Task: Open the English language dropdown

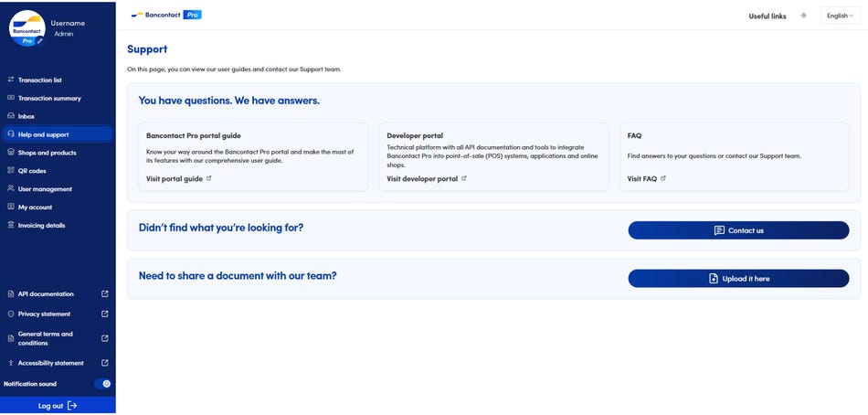Action: pos(841,16)
